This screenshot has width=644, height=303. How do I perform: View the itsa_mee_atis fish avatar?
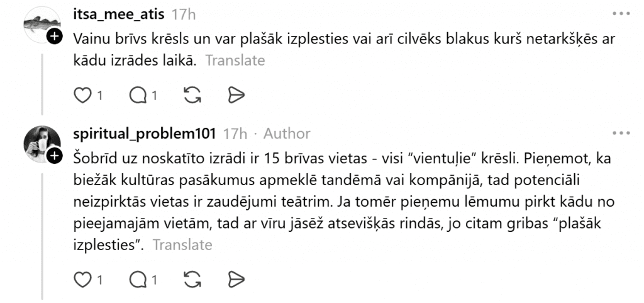[42, 25]
